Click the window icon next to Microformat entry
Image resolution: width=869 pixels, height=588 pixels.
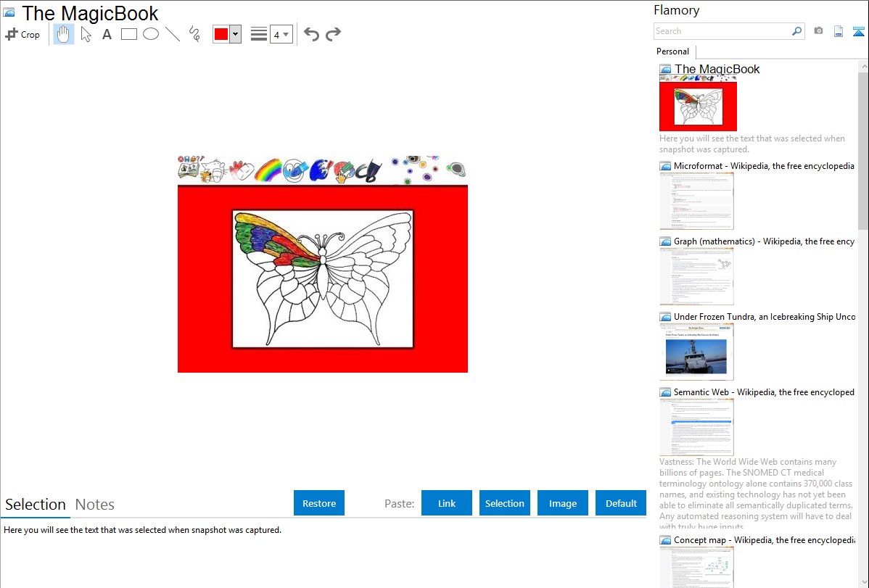(x=665, y=166)
